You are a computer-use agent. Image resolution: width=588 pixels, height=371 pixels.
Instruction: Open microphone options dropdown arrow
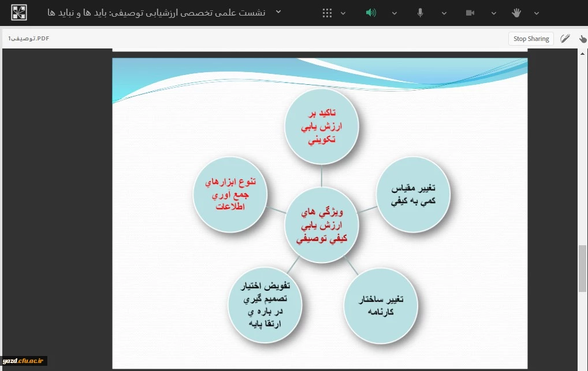444,13
